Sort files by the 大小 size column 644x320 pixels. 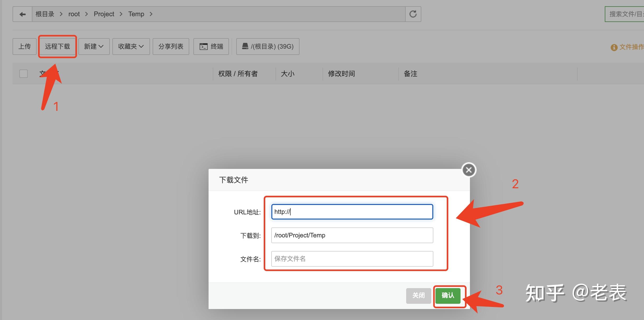287,74
